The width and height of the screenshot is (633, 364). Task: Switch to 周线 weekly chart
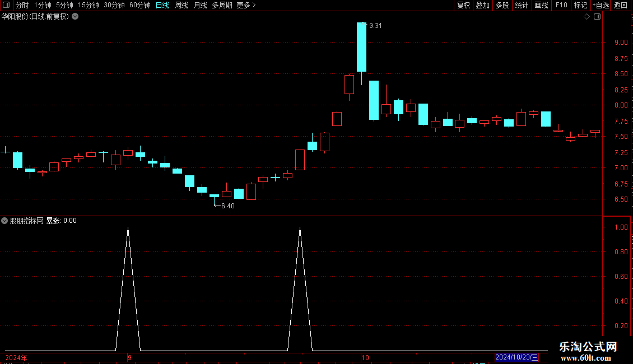pyautogui.click(x=181, y=5)
